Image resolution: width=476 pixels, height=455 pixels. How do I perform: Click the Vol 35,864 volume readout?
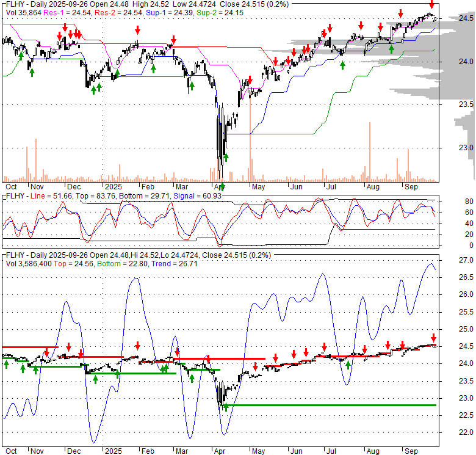[x=24, y=13]
